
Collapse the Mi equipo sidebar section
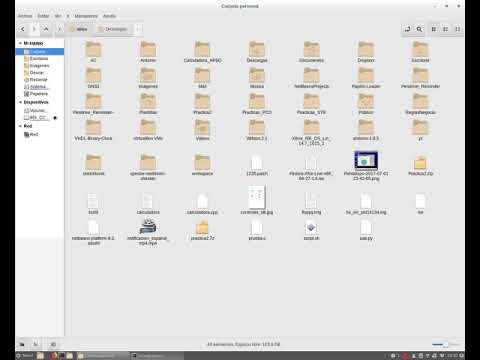pos(20,43)
